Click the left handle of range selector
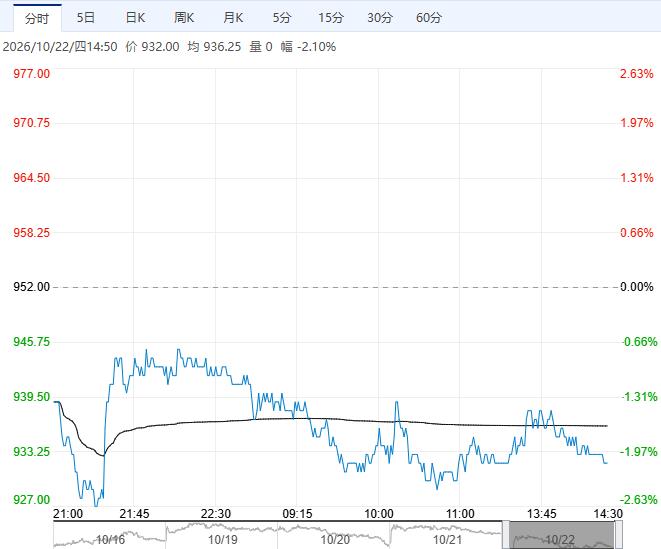This screenshot has width=661, height=549. tap(505, 535)
